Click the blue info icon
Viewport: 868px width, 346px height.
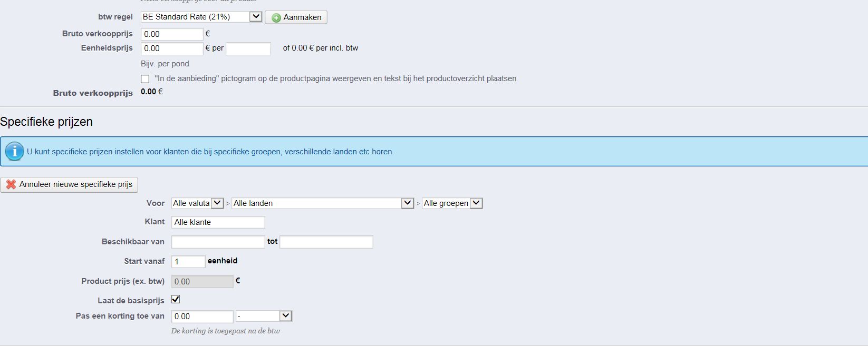click(x=14, y=152)
